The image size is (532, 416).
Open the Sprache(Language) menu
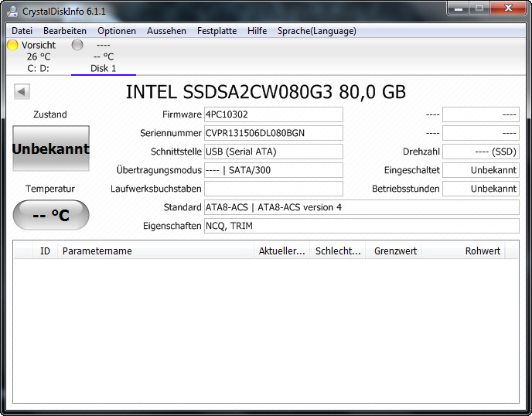[317, 31]
